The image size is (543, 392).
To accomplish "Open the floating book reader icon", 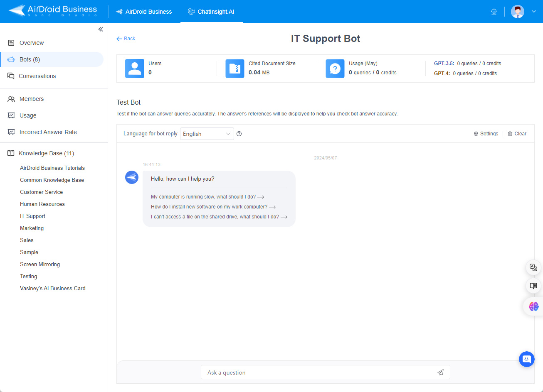I will coord(533,286).
